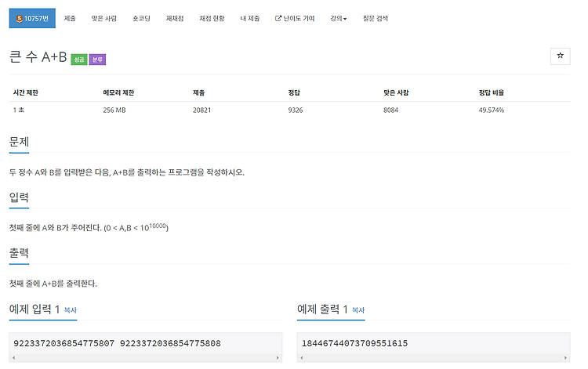Image resolution: width=588 pixels, height=369 pixels.
Task: Click the 문제 section heading
Action: tap(19, 142)
